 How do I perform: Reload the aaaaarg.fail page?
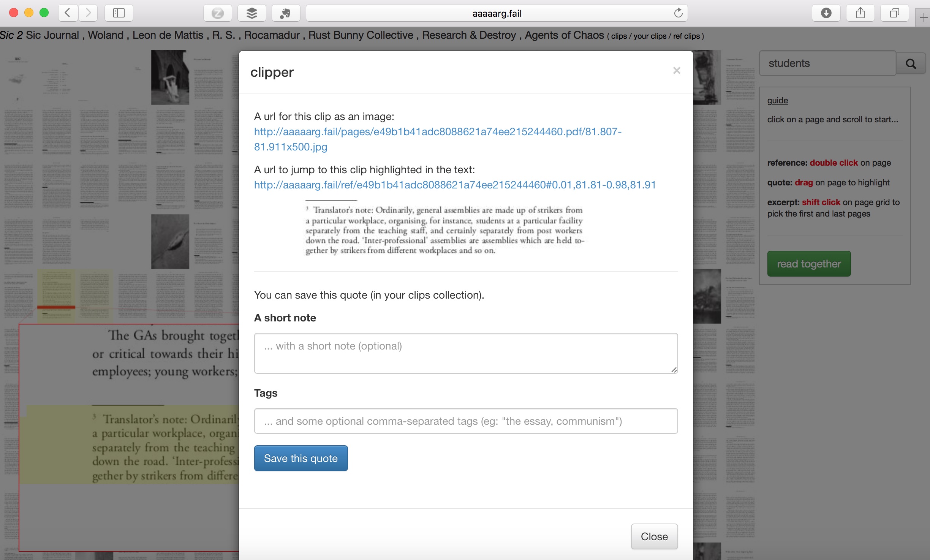click(679, 13)
